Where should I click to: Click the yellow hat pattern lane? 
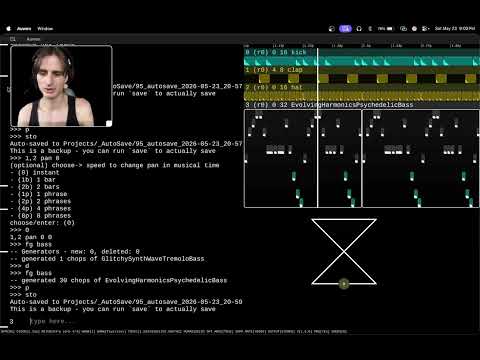click(362, 96)
